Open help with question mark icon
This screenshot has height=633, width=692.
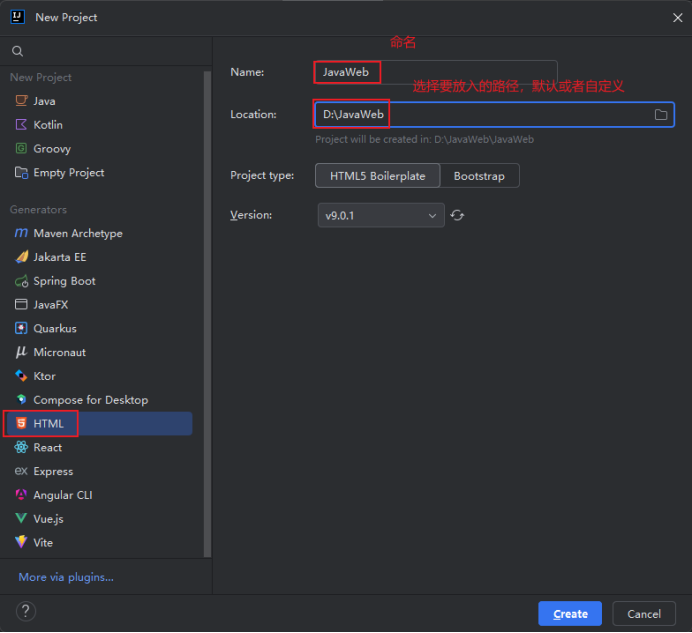coord(26,611)
